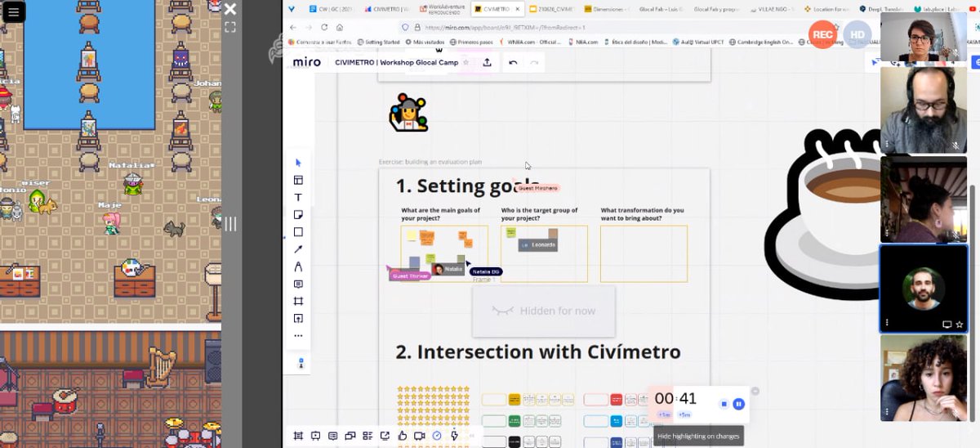The width and height of the screenshot is (980, 448).
Task: Start video chat from bottom toolbar
Action: 419,436
